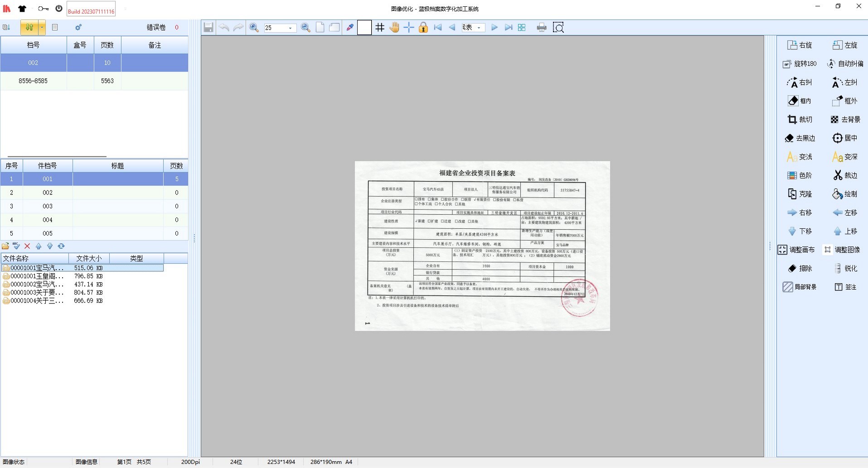868x468 pixels.
Task: Click the 锐化 sharpen tool
Action: point(845,268)
